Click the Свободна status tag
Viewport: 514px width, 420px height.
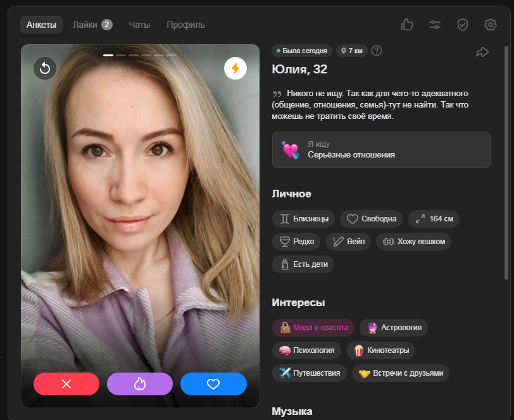pos(371,219)
